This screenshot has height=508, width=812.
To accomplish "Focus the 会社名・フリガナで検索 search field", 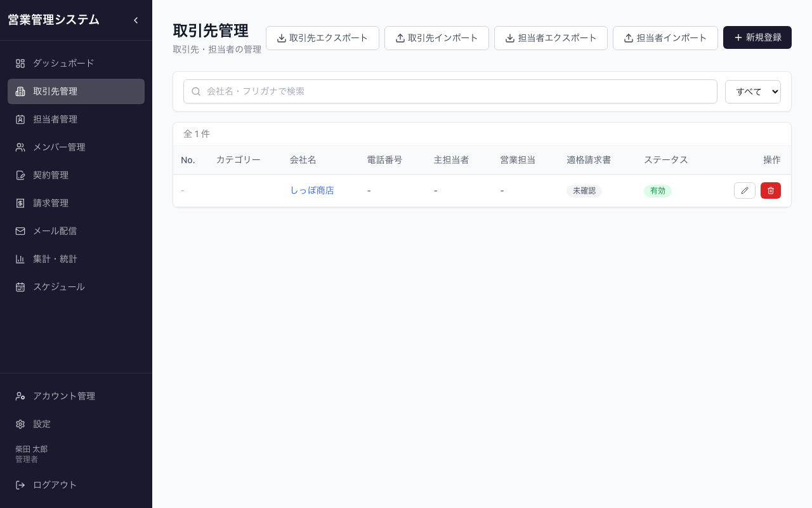I will (450, 91).
